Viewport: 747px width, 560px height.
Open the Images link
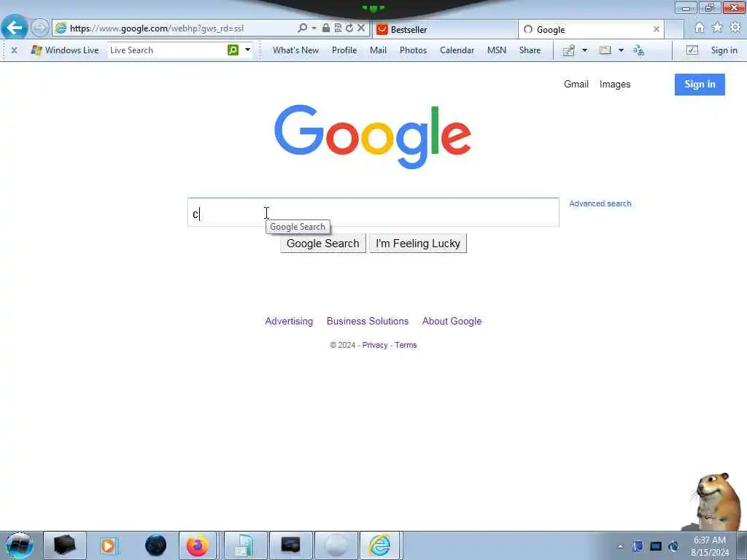tap(615, 85)
